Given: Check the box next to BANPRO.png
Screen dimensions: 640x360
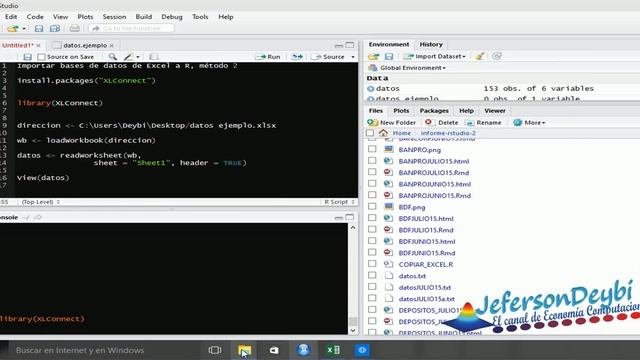Looking at the screenshot, I should tap(372, 149).
